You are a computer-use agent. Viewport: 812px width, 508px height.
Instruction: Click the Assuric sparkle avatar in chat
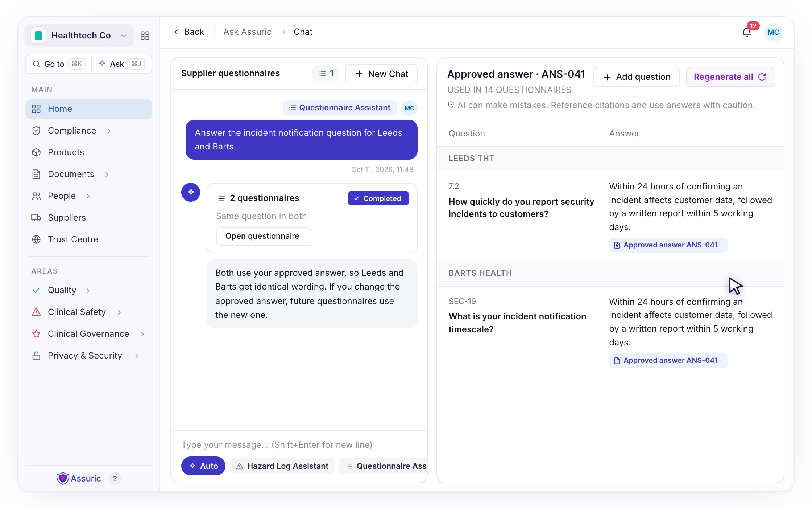coord(191,192)
